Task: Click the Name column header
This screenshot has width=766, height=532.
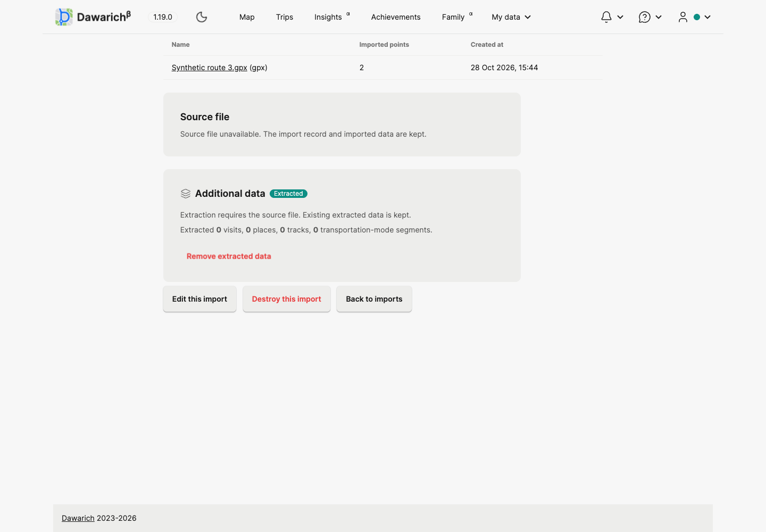Action: (181, 45)
